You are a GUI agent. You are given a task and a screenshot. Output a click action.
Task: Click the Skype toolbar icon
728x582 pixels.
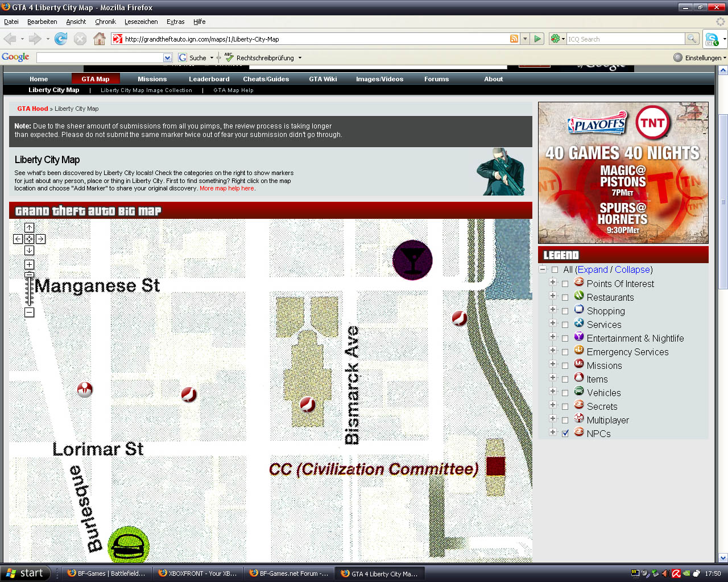tap(712, 39)
